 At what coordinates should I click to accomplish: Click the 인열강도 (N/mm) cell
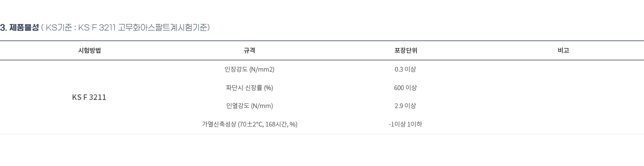249,106
